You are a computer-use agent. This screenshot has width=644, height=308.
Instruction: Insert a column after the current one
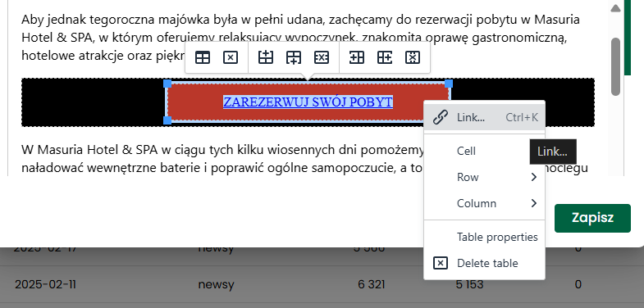click(385, 58)
